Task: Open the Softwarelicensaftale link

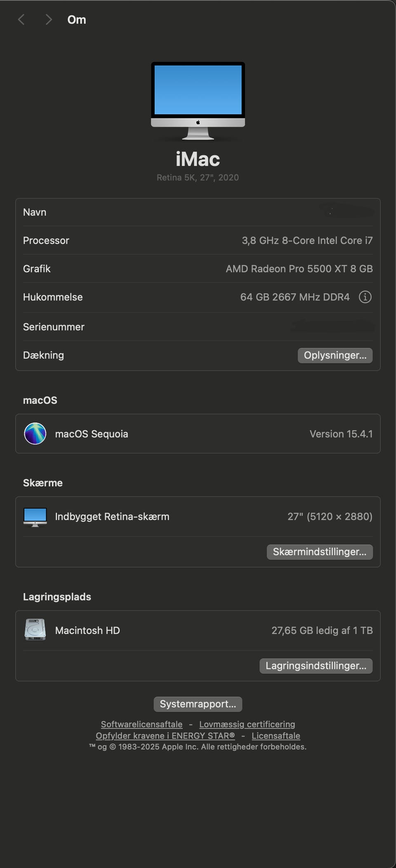Action: 141,724
